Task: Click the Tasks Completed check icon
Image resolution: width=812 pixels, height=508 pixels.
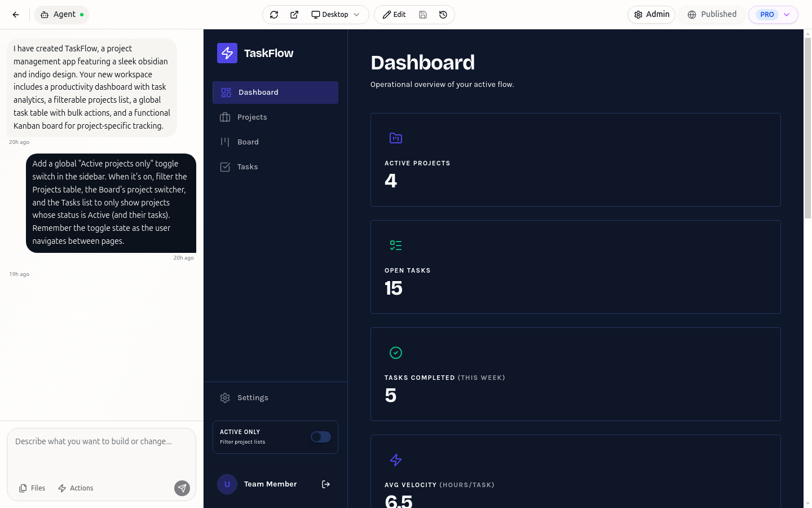Action: [x=396, y=353]
